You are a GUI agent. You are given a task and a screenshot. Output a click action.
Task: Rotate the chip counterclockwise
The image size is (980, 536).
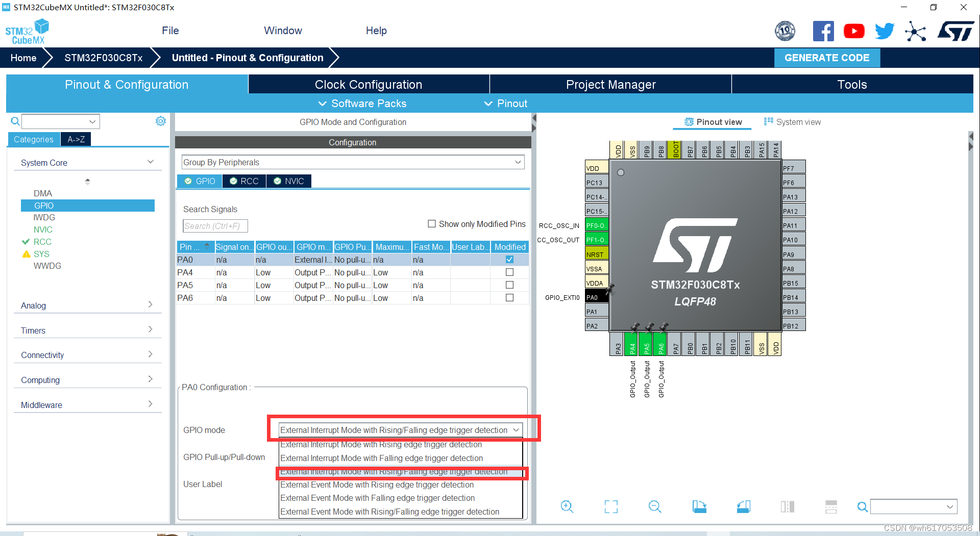coord(743,506)
